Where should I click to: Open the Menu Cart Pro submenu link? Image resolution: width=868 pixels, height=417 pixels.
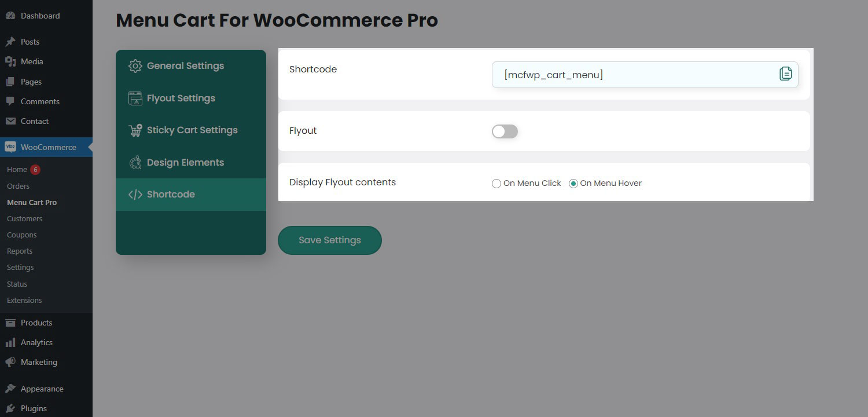click(x=32, y=202)
